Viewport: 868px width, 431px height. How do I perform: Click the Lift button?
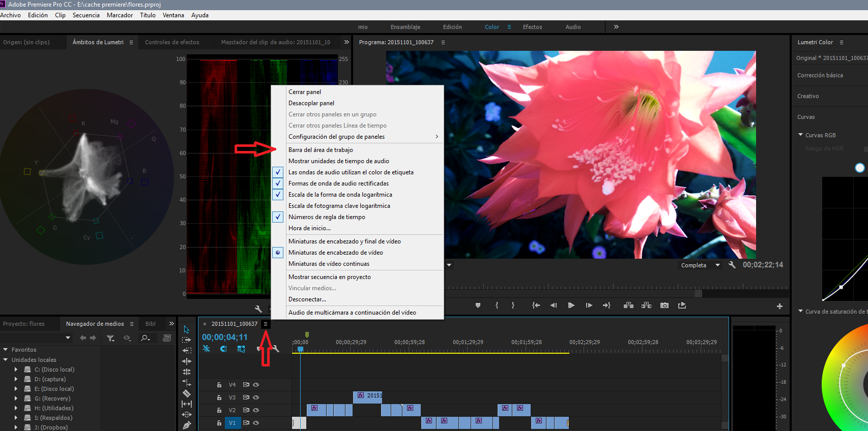pyautogui.click(x=628, y=305)
